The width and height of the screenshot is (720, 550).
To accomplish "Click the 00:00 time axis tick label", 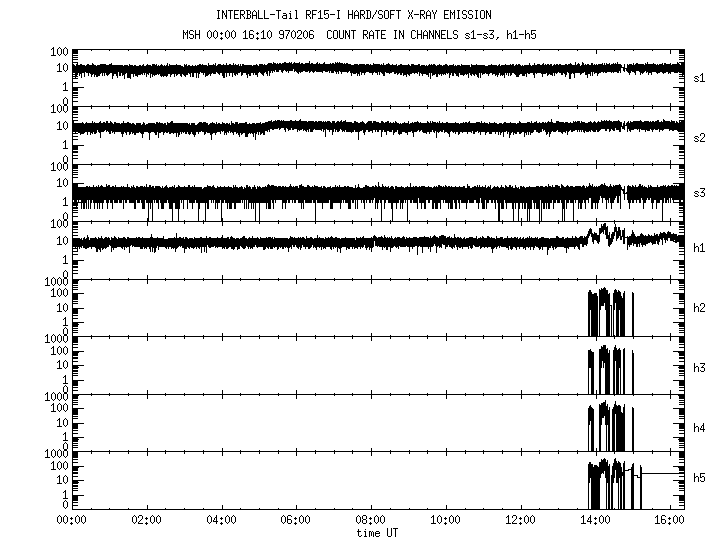I will (71, 520).
